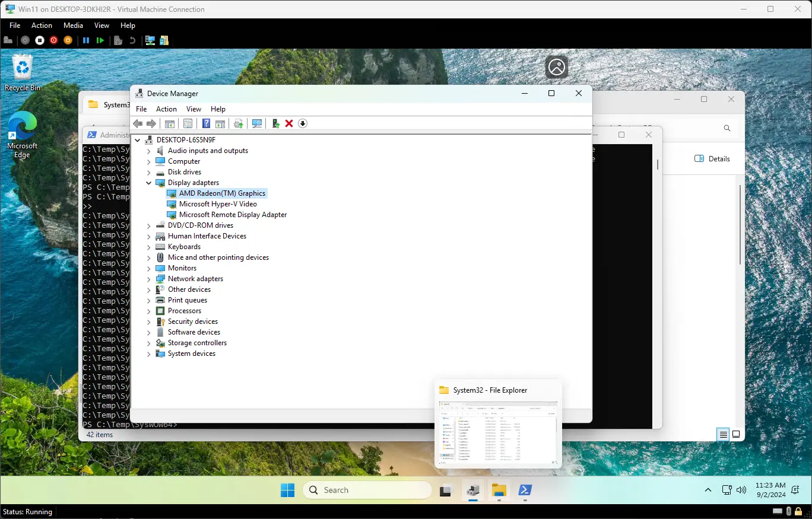Send Ctrl+Alt+Del using the VM toolbar icon

8,40
